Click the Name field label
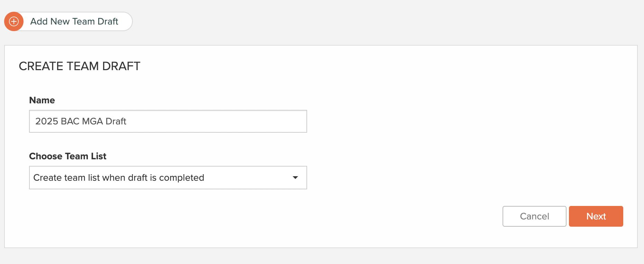 click(42, 100)
